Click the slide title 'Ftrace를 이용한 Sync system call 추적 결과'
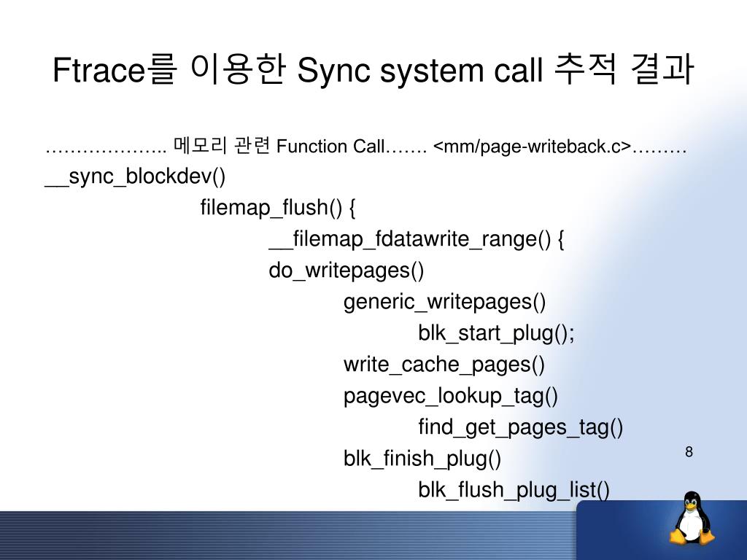This screenshot has height=560, width=747. [x=373, y=69]
